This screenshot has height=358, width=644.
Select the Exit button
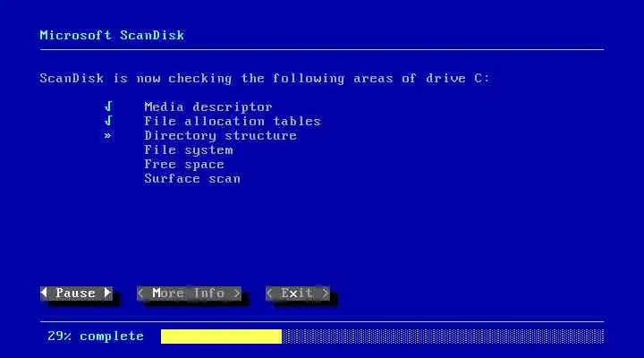298,294
